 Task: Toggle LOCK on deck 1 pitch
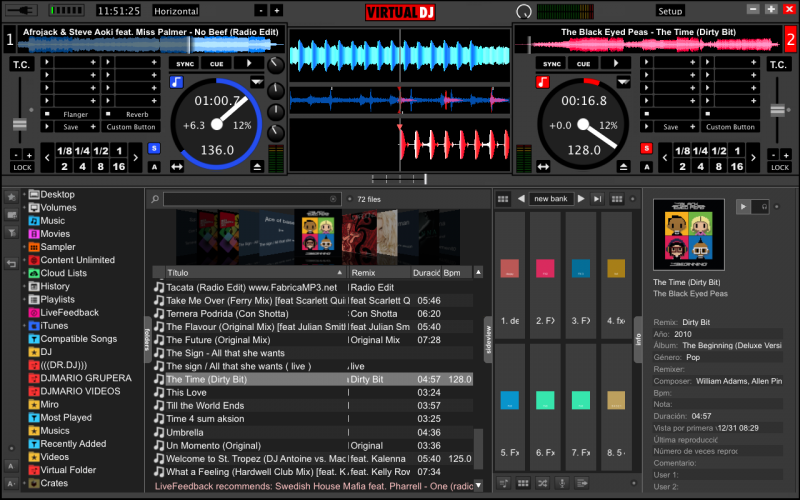coord(22,167)
